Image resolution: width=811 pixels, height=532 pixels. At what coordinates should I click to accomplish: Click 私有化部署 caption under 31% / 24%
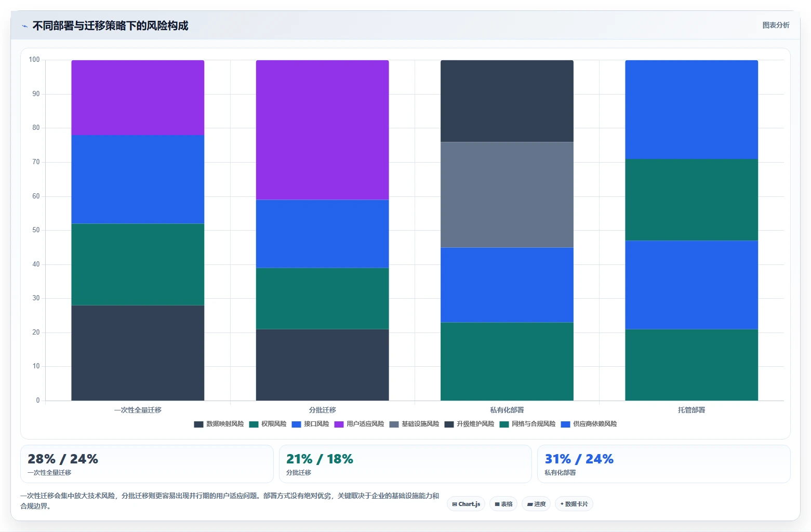click(560, 473)
